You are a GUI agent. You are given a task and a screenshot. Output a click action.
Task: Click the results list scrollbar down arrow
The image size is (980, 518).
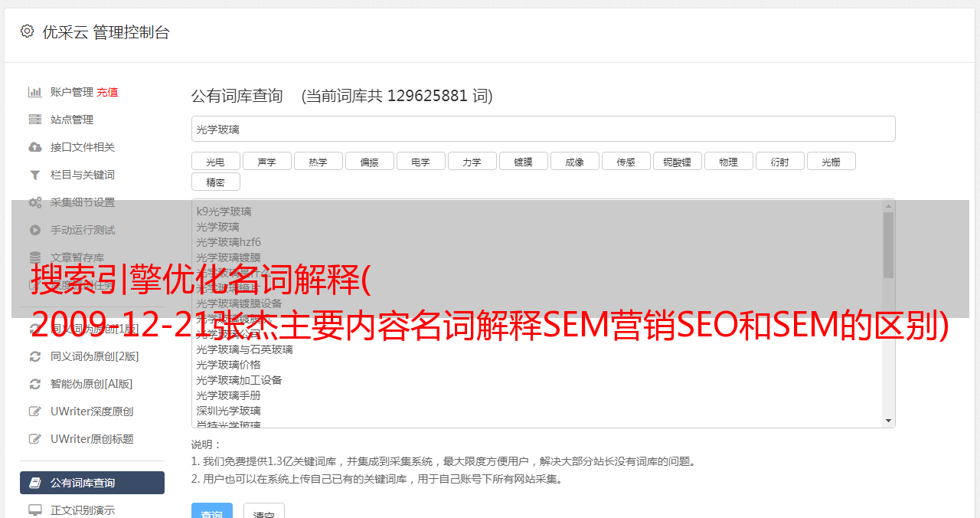(888, 421)
